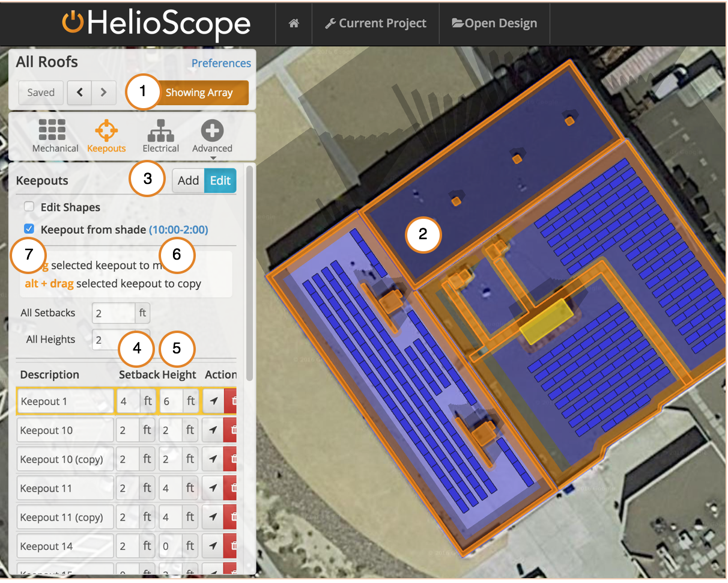Click the keepouts panel vertical scrollbar
The image size is (728, 583).
pos(249,273)
